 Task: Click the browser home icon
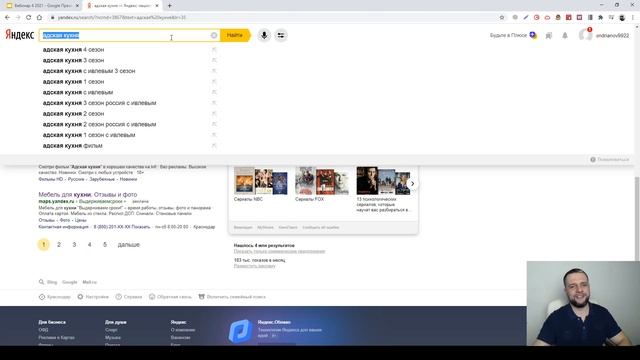click(39, 18)
